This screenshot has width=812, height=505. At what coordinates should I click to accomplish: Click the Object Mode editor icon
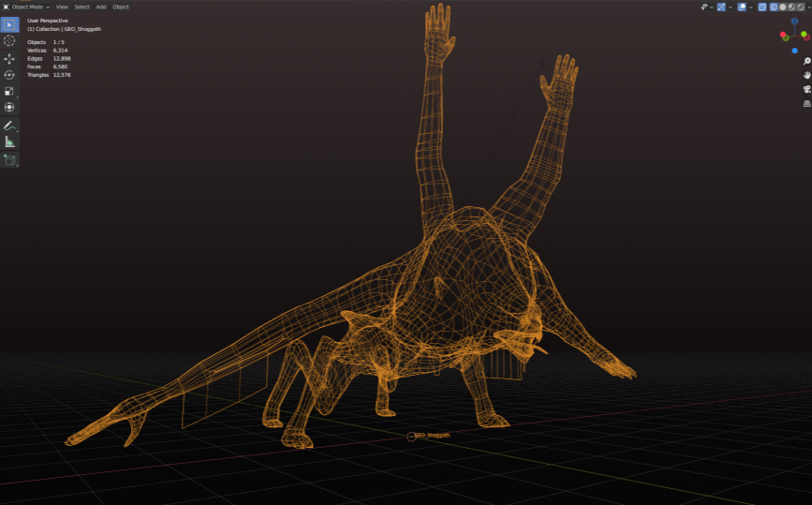tap(6, 7)
